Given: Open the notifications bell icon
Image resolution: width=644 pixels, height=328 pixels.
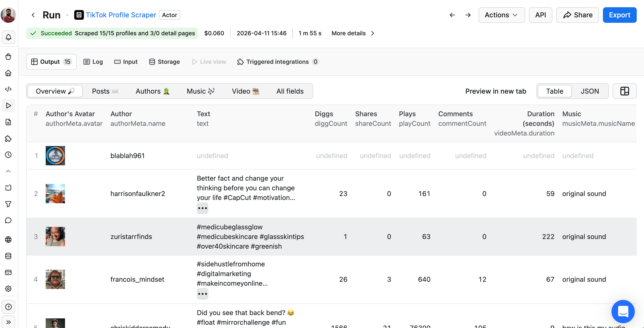Looking at the screenshot, I should (x=8, y=37).
